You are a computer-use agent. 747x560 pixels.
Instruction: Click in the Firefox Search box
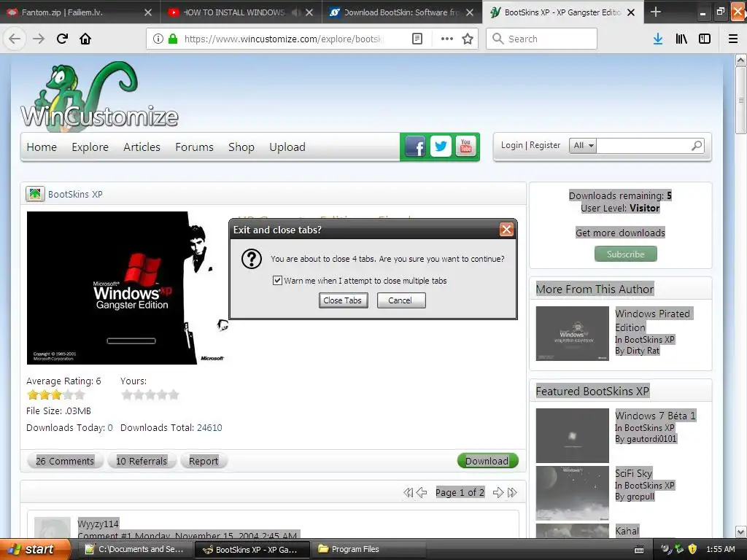pos(541,39)
